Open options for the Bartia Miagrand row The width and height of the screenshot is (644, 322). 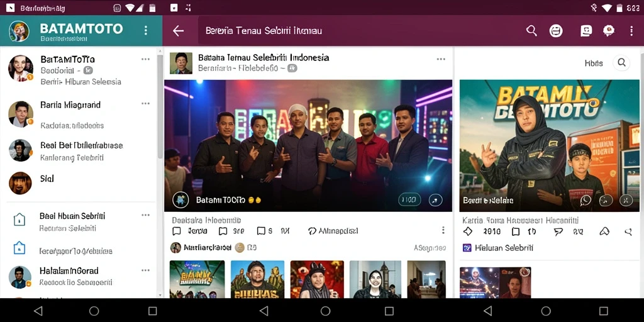click(x=145, y=104)
